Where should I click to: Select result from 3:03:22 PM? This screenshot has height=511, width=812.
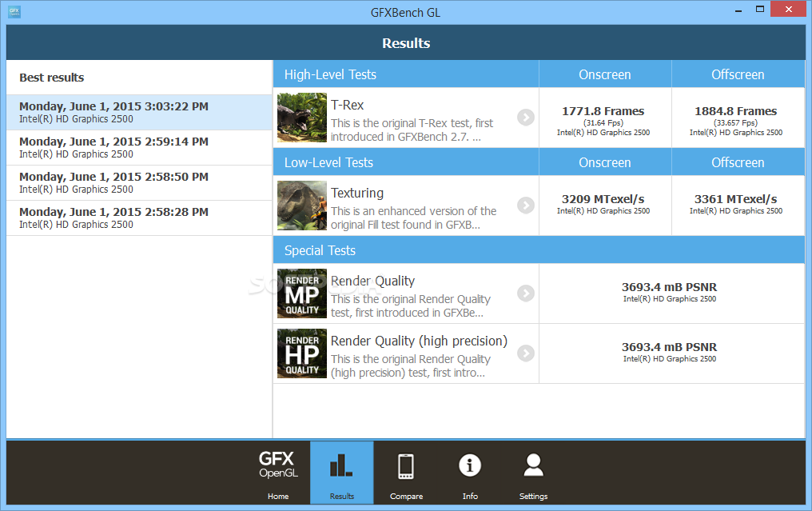click(x=139, y=113)
